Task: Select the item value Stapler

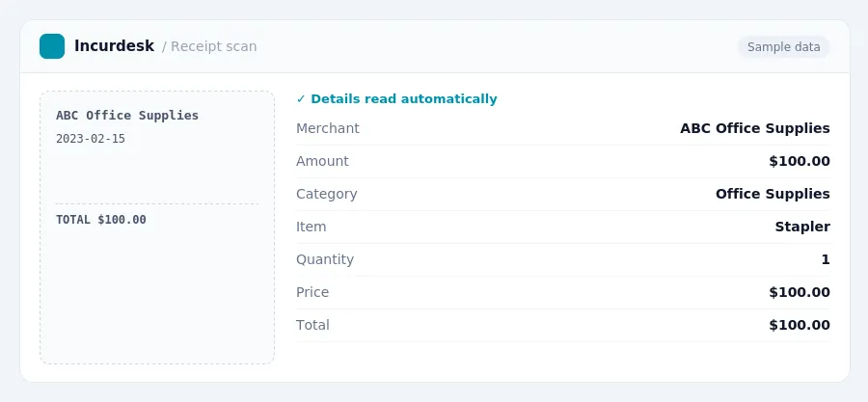Action: pyautogui.click(x=802, y=227)
